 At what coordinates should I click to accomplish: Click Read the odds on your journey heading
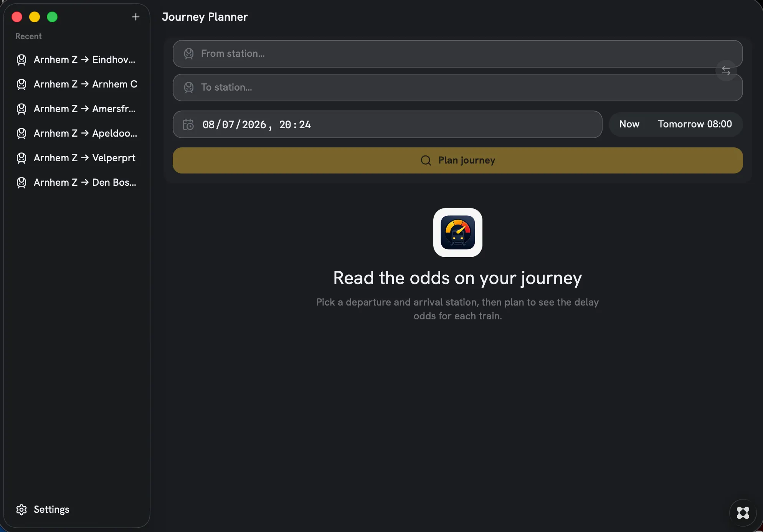(457, 278)
